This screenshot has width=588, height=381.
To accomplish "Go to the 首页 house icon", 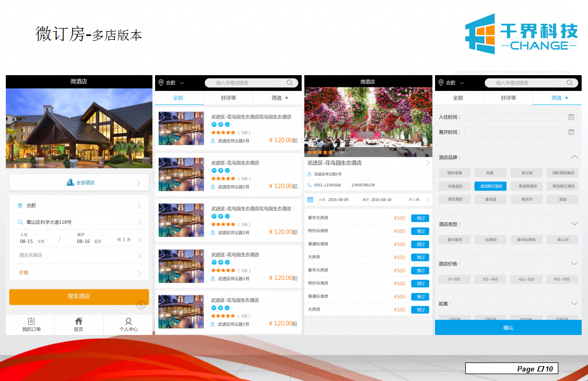I will point(78,321).
